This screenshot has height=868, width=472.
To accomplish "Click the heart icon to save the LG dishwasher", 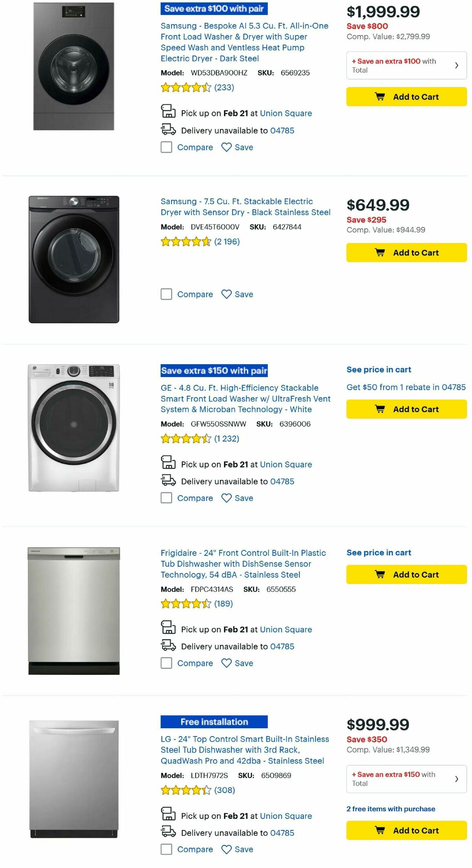I will 227,850.
